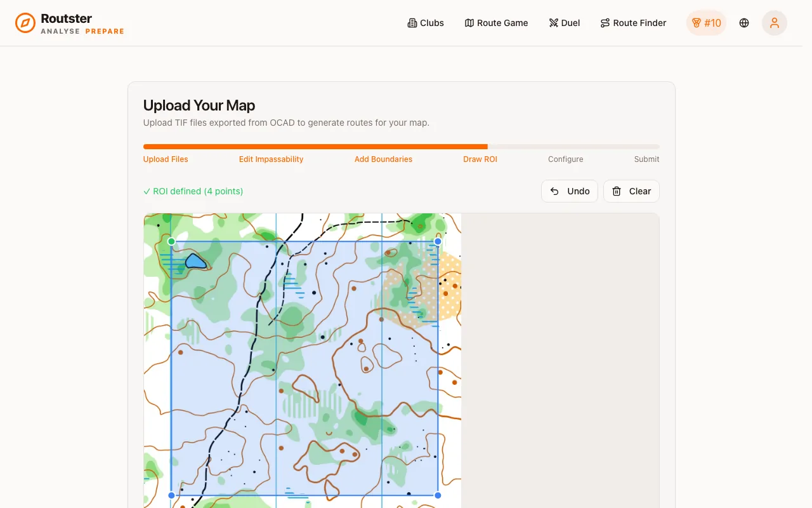Go to the Add Boundaries step

(x=383, y=159)
